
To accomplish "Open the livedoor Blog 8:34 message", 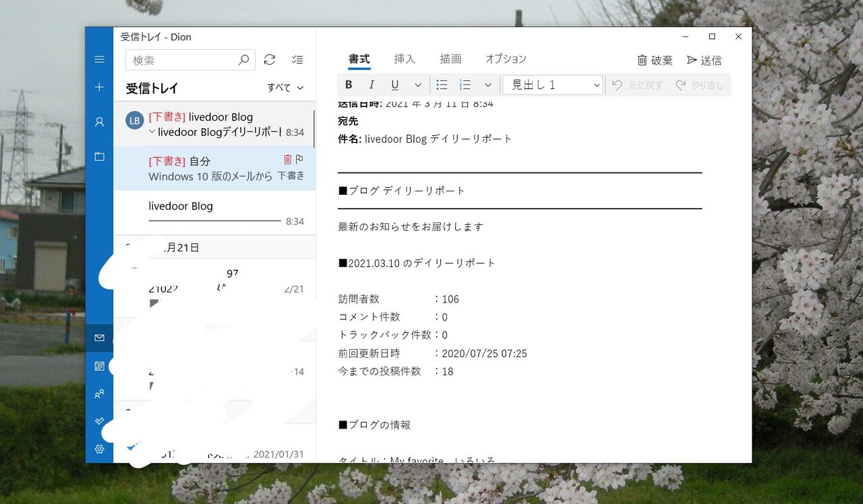I will (214, 213).
